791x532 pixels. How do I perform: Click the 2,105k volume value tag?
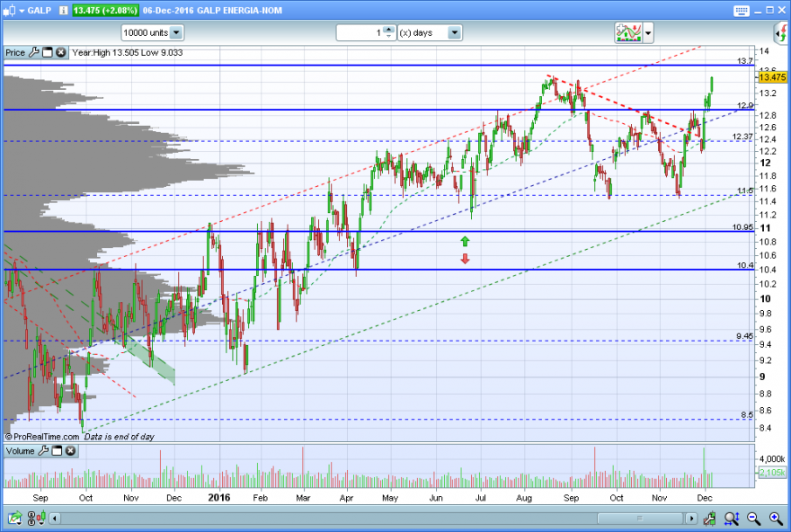[x=772, y=473]
